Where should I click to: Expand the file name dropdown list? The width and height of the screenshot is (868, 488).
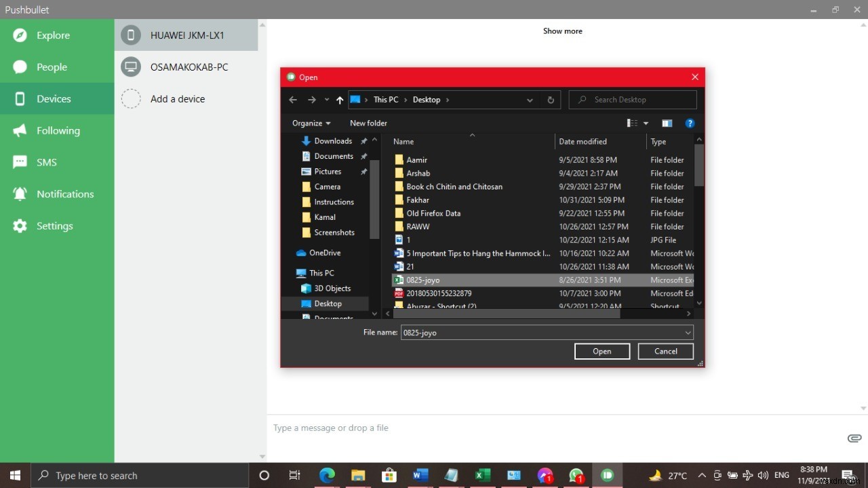(x=688, y=333)
